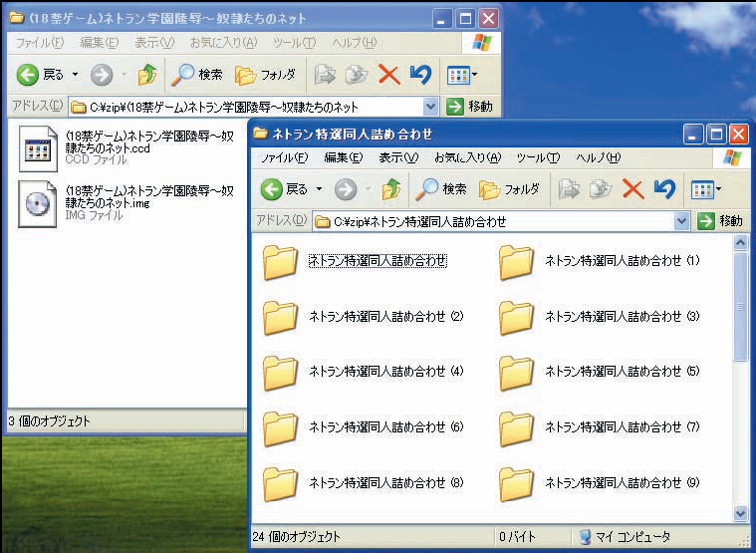Open the ツール(T) menu in the front window
The image size is (756, 553).
[x=538, y=157]
